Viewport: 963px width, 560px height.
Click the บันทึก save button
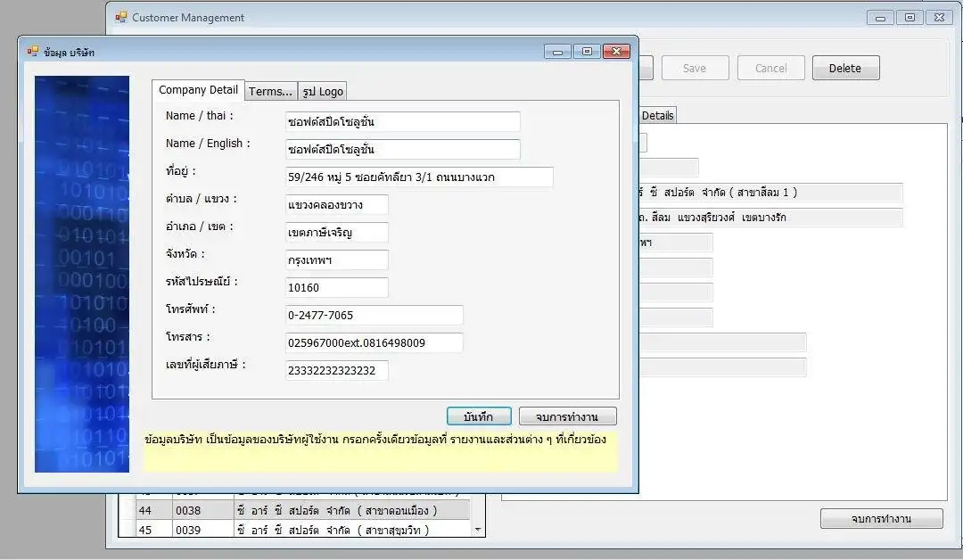[x=479, y=416]
